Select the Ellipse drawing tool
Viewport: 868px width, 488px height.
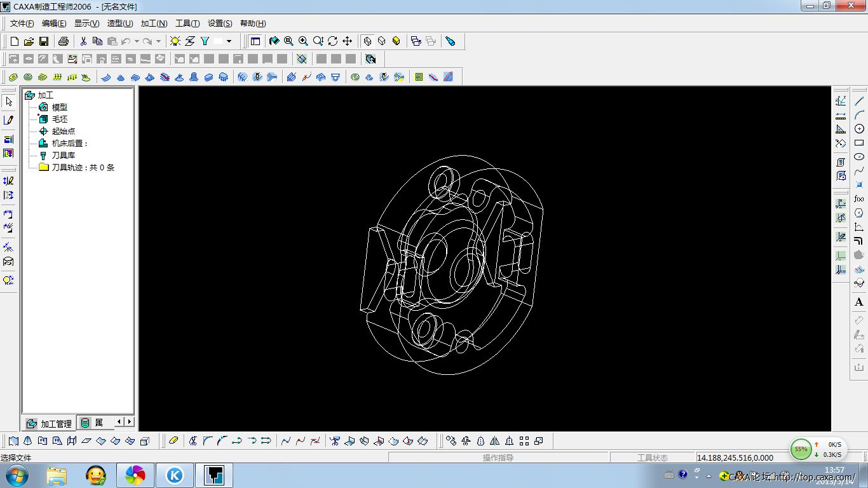(859, 157)
